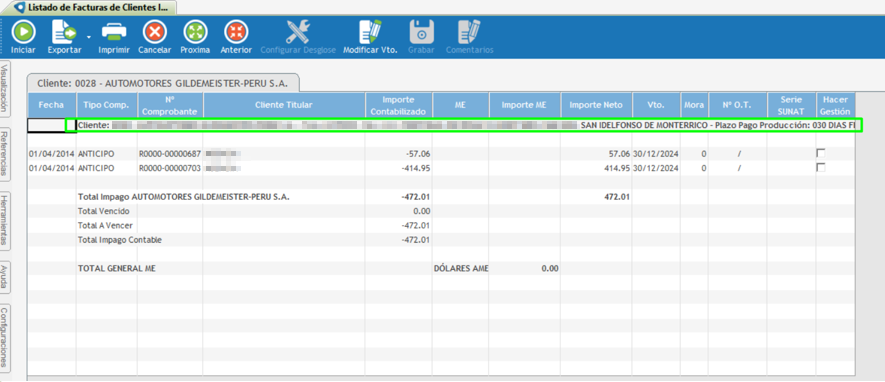Click the 57.06 importe neto cell
The image size is (885, 382).
596,153
